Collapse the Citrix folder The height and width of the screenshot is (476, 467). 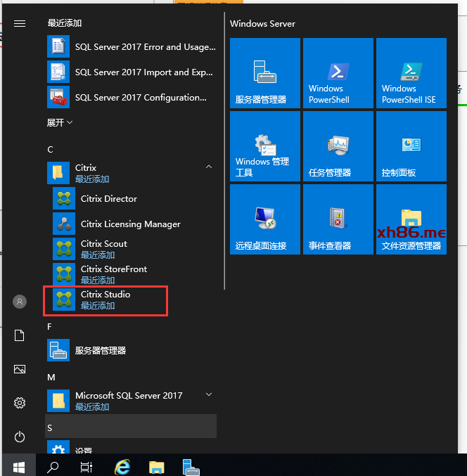coord(209,167)
